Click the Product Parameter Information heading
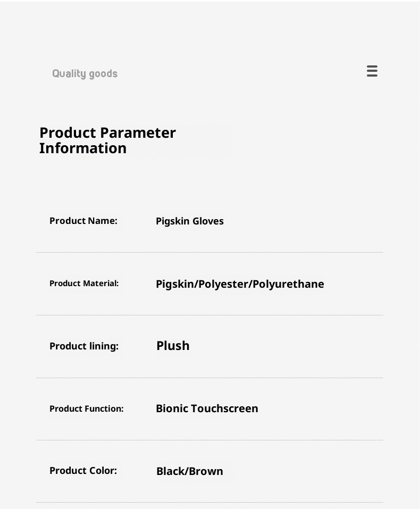 [x=107, y=140]
